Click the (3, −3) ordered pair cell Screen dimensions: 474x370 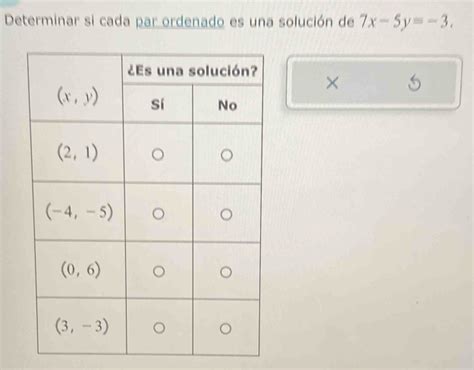click(82, 326)
